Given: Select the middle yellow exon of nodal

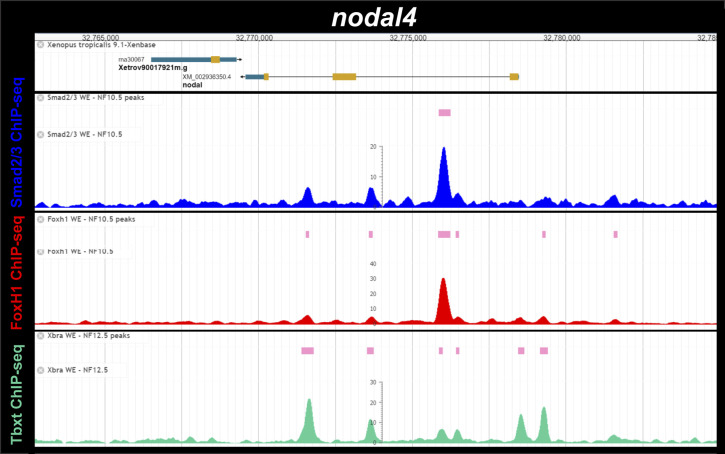Looking at the screenshot, I should 344,76.
